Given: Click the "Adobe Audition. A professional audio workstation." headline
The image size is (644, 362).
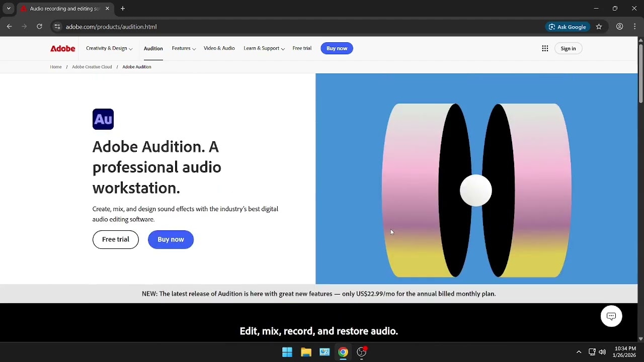Looking at the screenshot, I should point(156,167).
